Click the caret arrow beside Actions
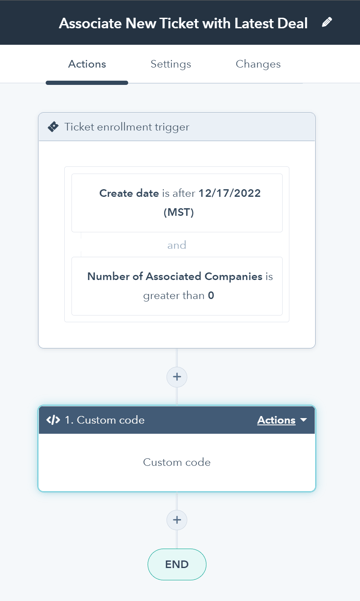The height and width of the screenshot is (601, 360). tap(304, 420)
